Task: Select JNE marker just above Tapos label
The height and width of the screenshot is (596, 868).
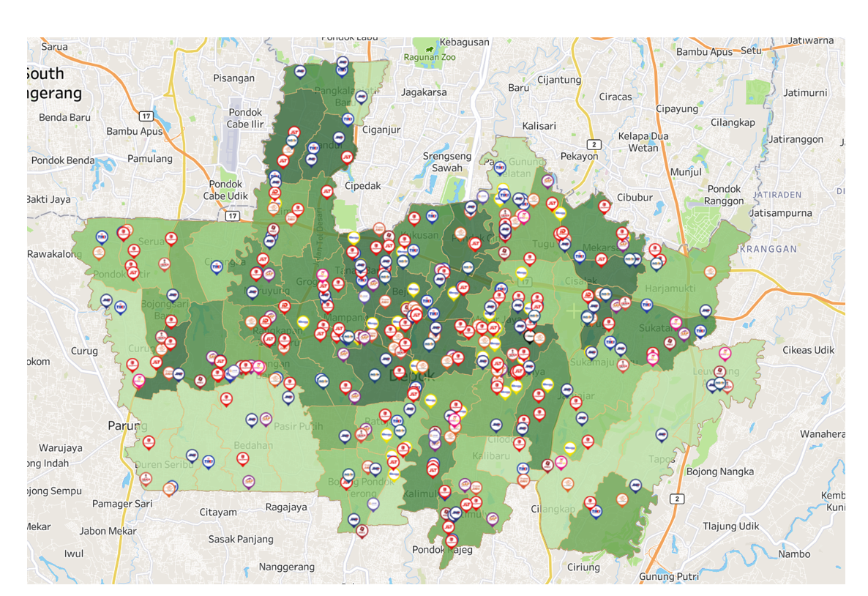Action: tap(662, 435)
